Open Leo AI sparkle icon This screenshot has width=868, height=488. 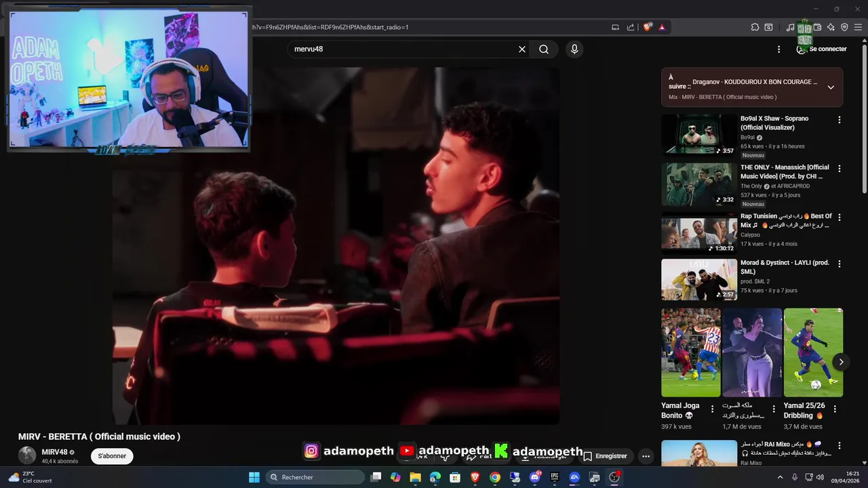[831, 27]
